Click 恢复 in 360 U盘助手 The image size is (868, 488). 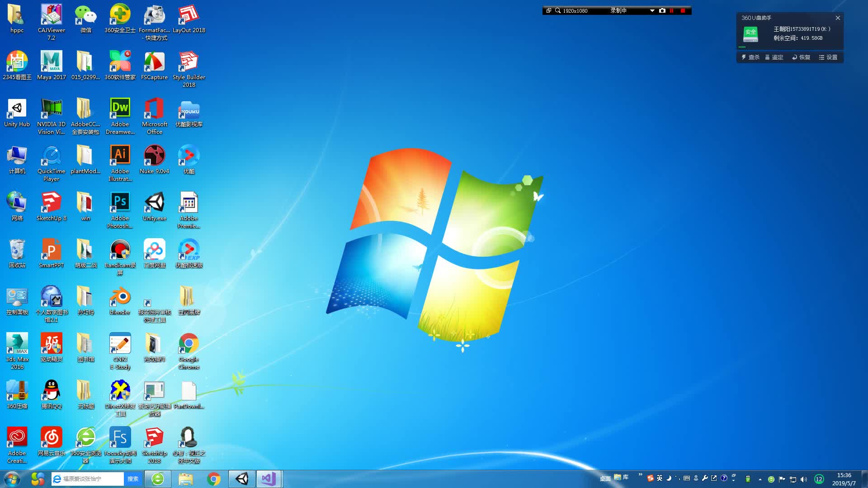(801, 57)
